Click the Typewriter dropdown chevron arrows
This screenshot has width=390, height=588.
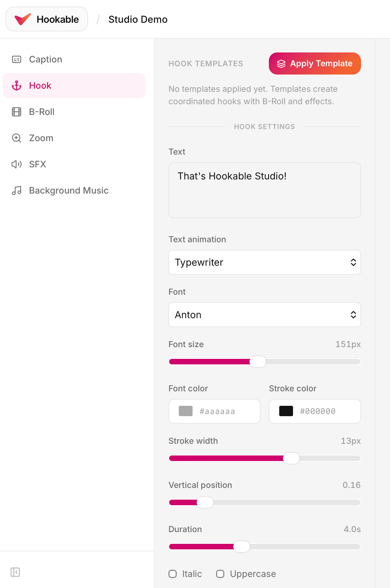click(x=353, y=262)
